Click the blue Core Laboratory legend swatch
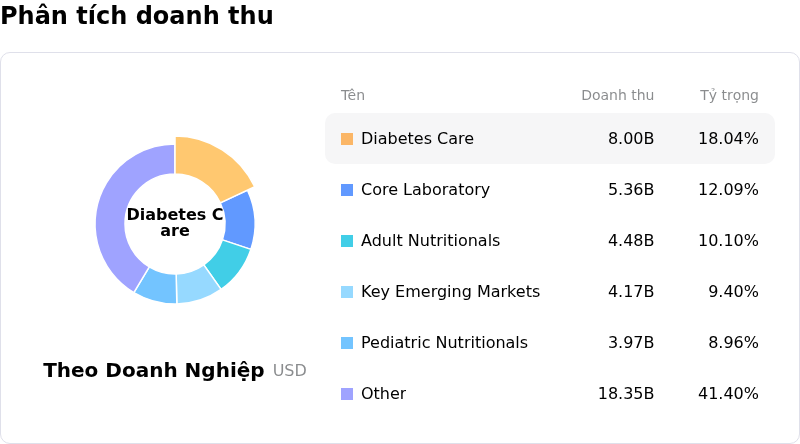Screen dimensions: 800x444 (x=347, y=190)
